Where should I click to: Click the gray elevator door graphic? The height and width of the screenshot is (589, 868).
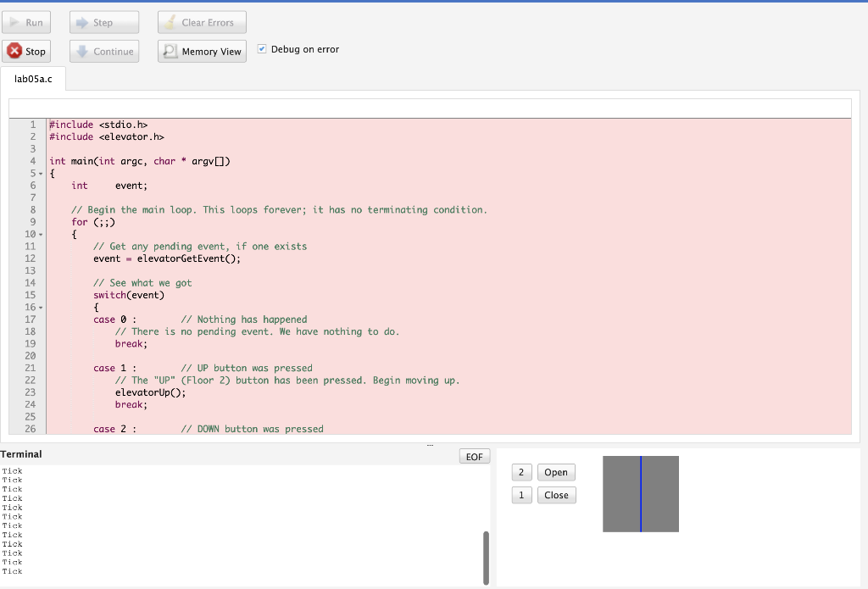point(640,494)
